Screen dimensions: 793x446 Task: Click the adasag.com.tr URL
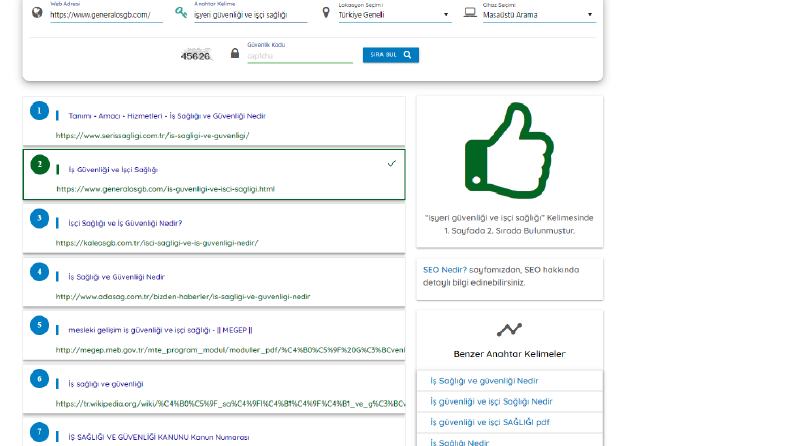[x=183, y=296]
